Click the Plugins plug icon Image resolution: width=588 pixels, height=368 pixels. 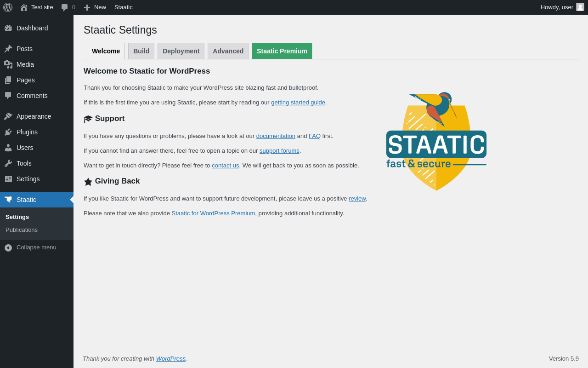point(8,132)
